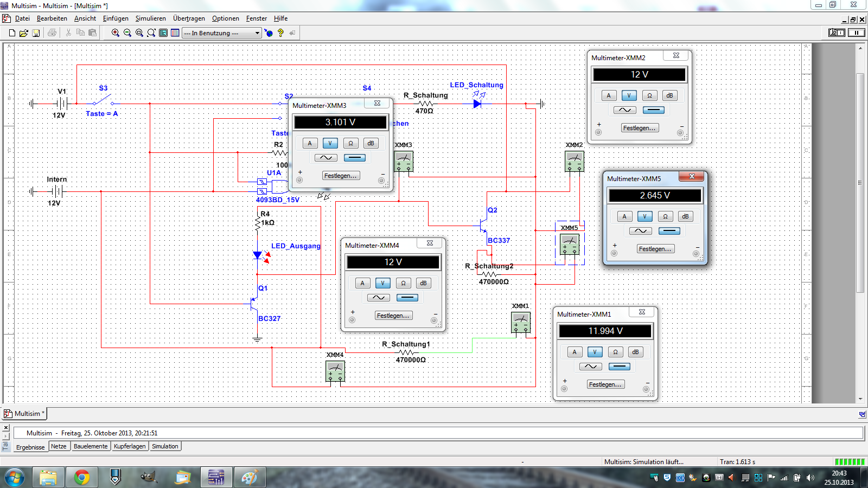This screenshot has width=868, height=488.
Task: Pause the running simulation
Action: pos(857,33)
